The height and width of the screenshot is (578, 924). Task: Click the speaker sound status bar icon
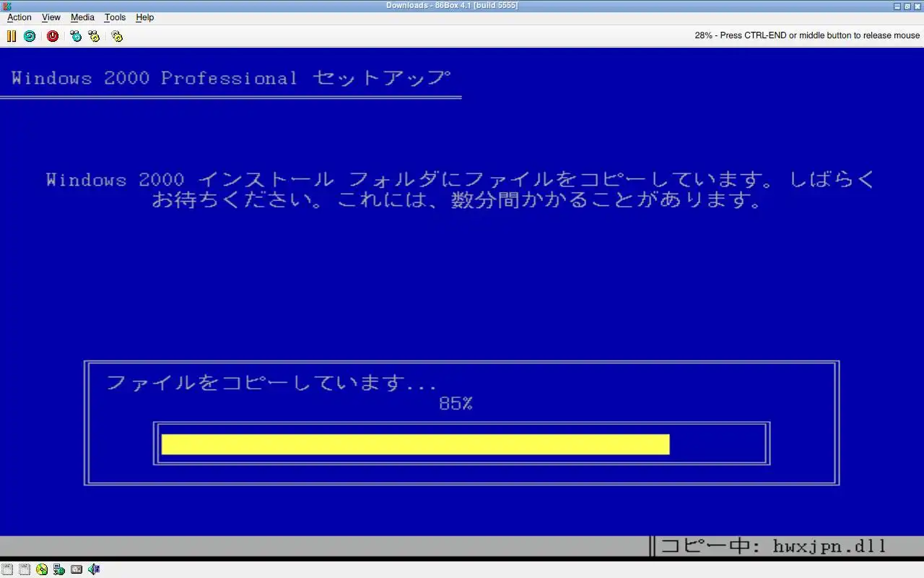tap(94, 569)
